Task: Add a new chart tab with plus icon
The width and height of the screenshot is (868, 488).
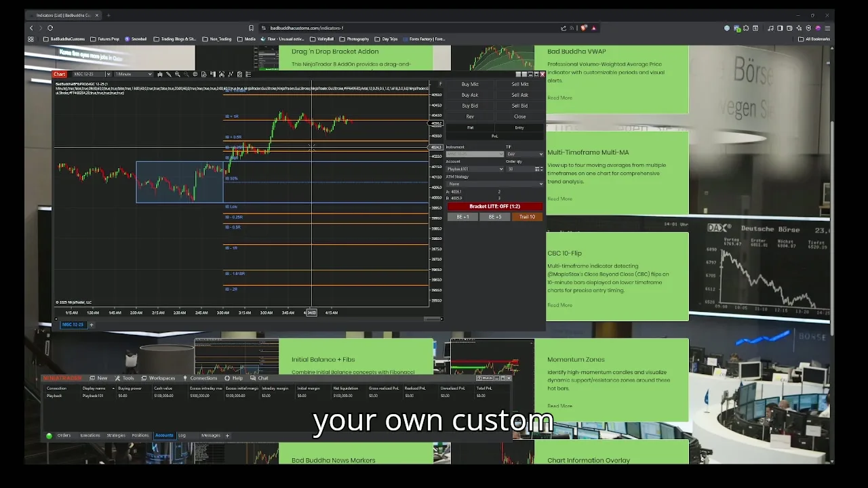Action: click(x=92, y=325)
